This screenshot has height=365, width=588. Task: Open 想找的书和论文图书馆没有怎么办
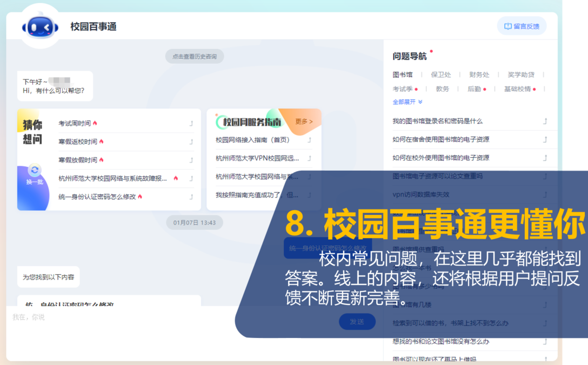coord(440,341)
